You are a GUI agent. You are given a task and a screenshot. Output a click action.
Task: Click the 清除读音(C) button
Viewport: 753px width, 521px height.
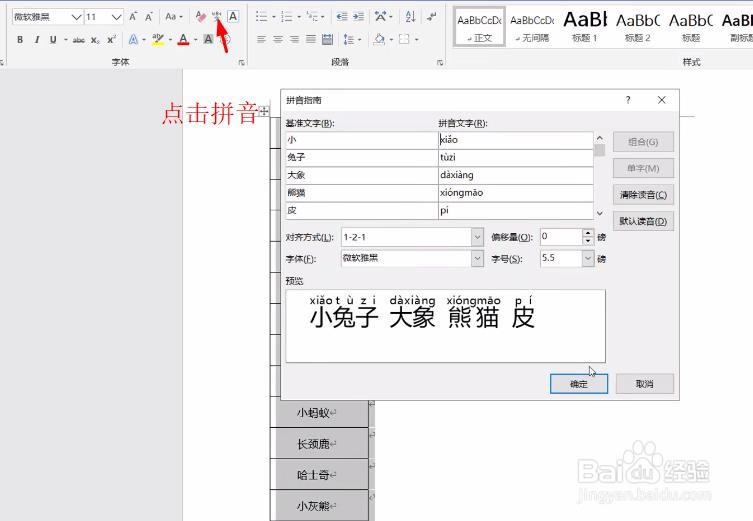643,195
